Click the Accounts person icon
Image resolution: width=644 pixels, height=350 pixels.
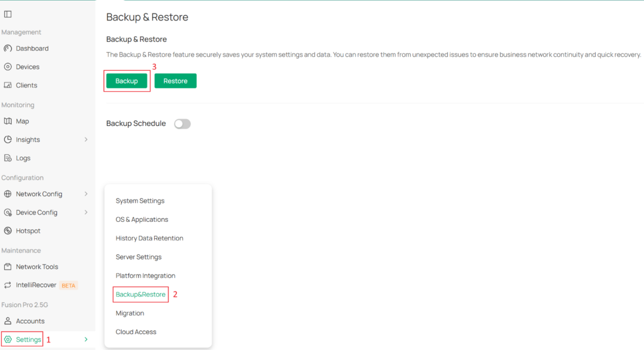click(x=8, y=321)
